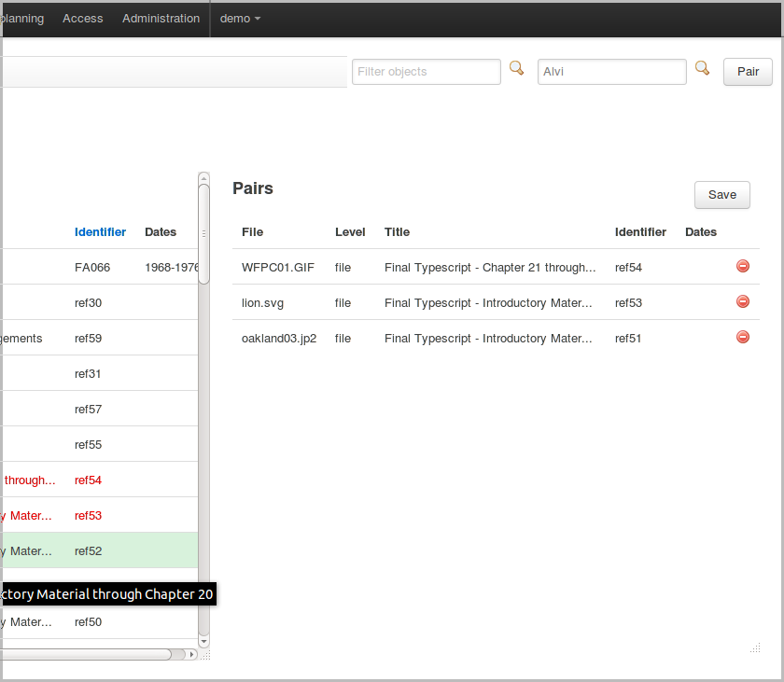Remove the WFPC01.GIF pair
This screenshot has width=784, height=682.
743,267
